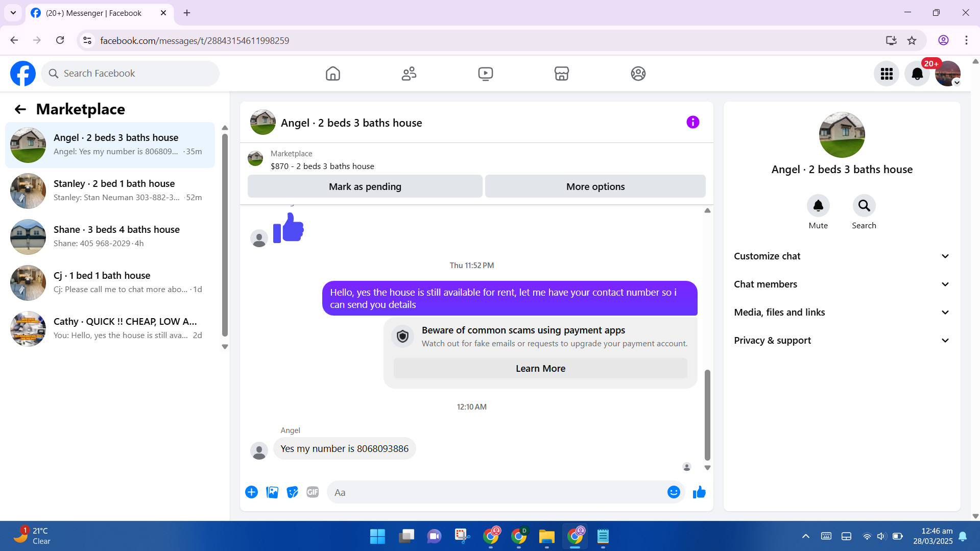Expand the Privacy & support section
Viewport: 980px width, 551px height.
(842, 341)
